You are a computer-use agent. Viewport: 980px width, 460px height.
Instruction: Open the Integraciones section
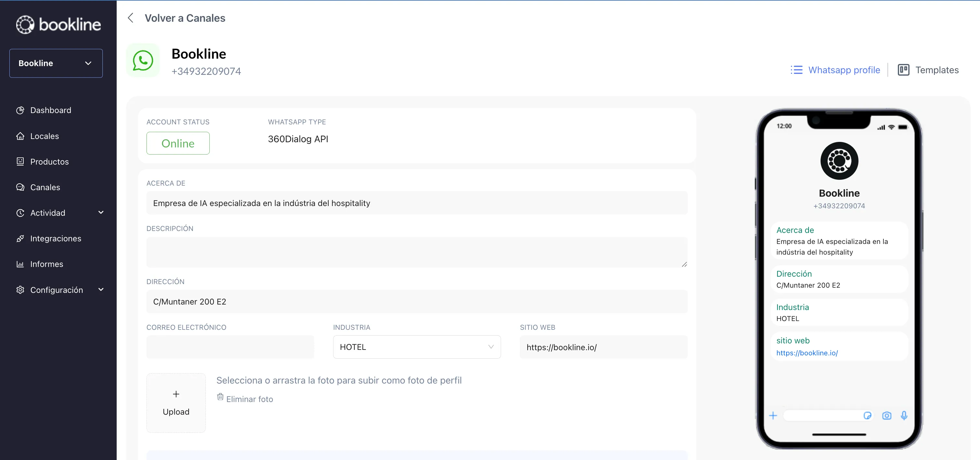(56, 238)
